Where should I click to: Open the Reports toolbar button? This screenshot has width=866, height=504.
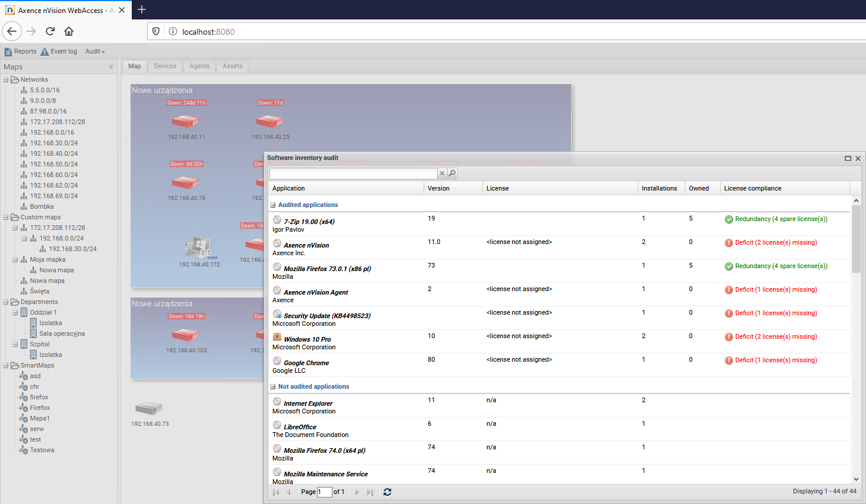pyautogui.click(x=21, y=52)
